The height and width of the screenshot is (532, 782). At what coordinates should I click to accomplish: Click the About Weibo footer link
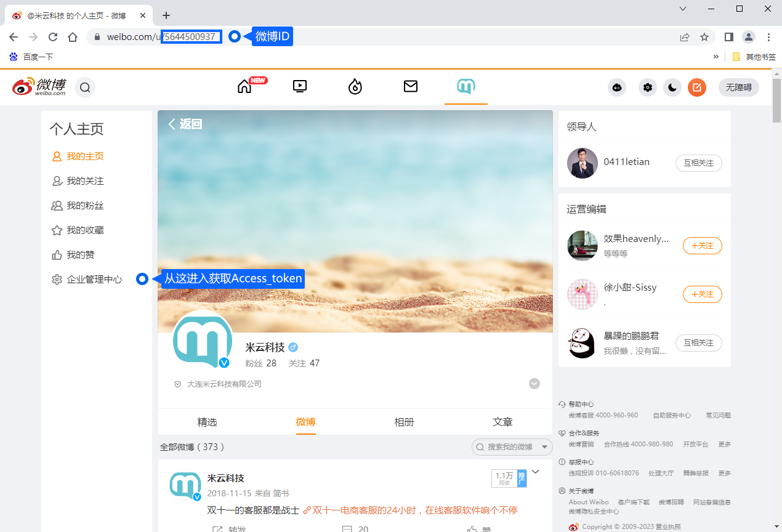(x=589, y=502)
